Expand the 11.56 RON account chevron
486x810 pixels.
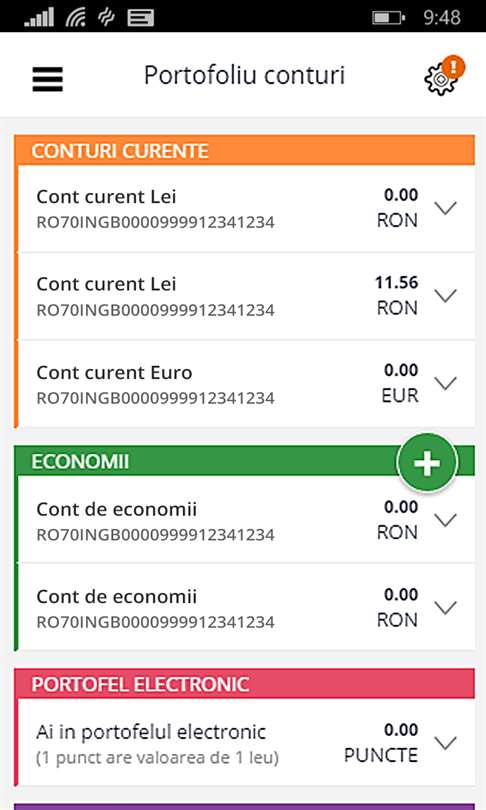(x=445, y=296)
